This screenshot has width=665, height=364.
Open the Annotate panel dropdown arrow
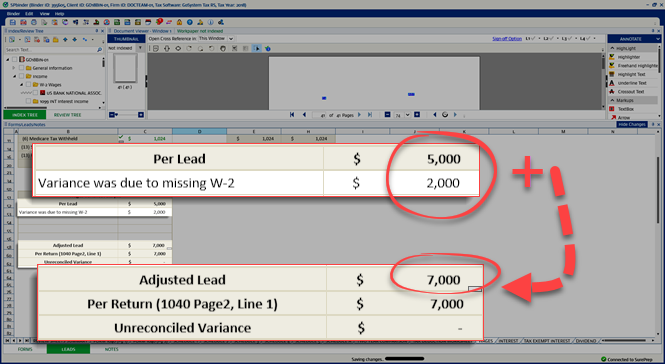pos(657,39)
